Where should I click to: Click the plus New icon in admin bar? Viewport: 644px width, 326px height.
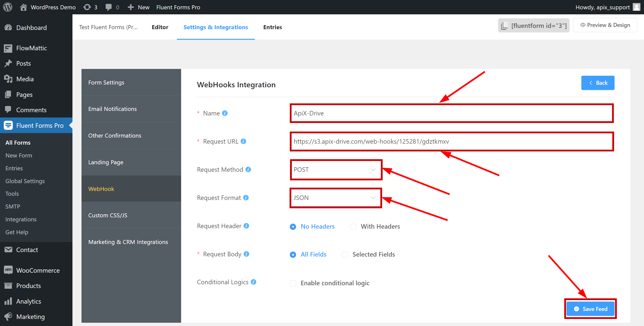tap(131, 7)
